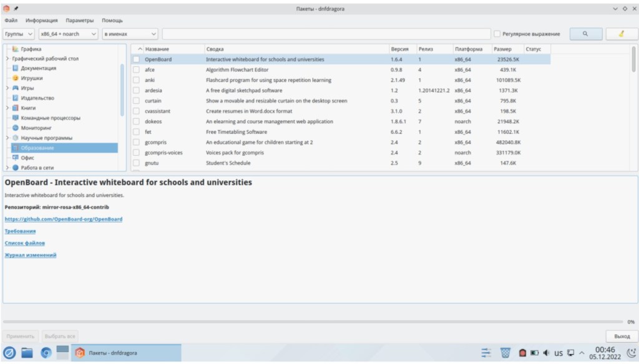Expand the Научные программы tree node
The image size is (639, 364).
pyautogui.click(x=7, y=138)
